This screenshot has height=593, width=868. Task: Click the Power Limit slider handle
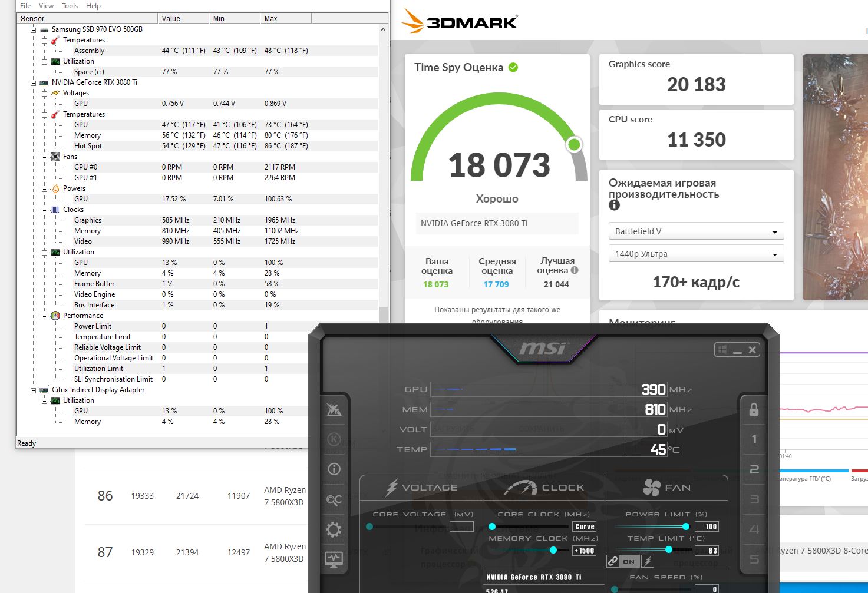[686, 526]
